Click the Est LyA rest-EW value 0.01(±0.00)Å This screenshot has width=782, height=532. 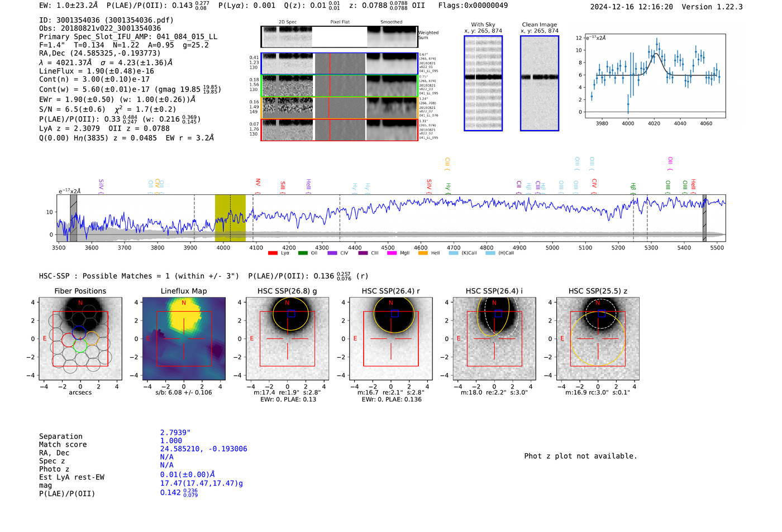(188, 475)
